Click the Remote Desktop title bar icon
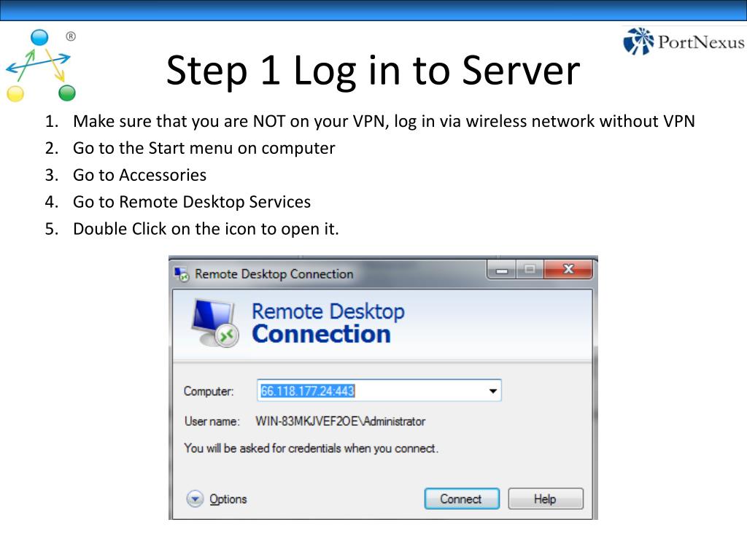This screenshot has width=747, height=560. (182, 274)
